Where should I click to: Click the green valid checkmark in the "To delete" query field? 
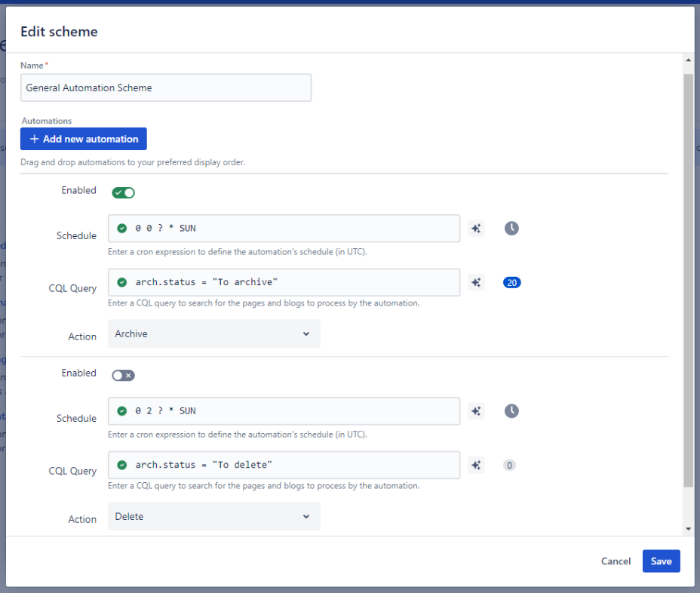coord(122,465)
